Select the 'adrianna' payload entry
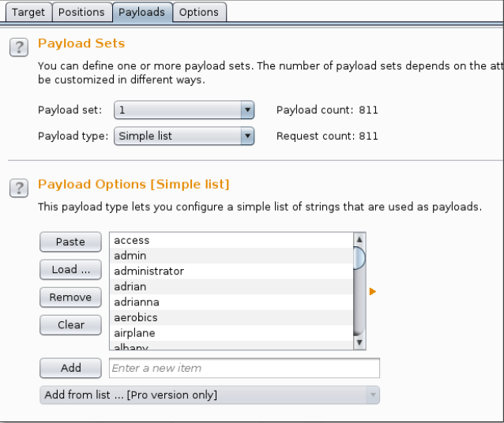The width and height of the screenshot is (504, 423). point(231,302)
